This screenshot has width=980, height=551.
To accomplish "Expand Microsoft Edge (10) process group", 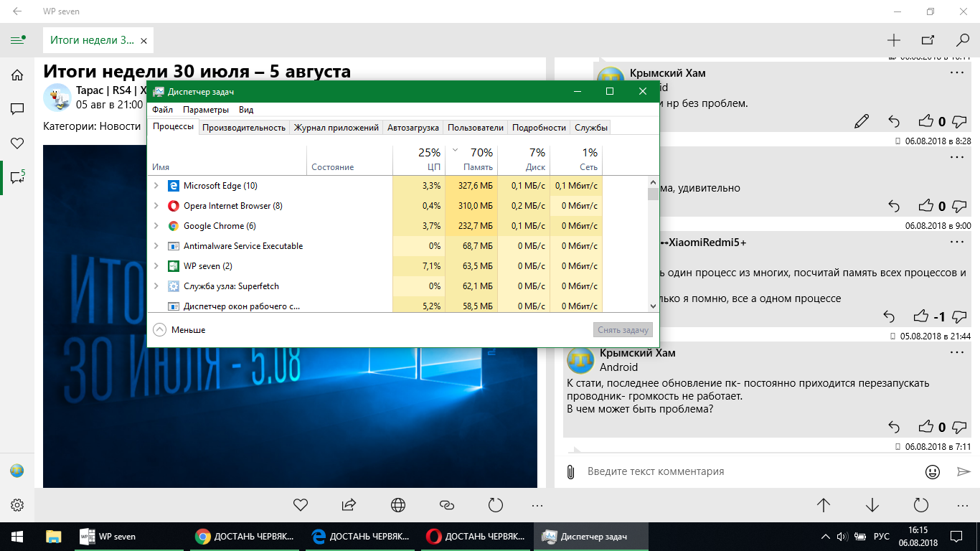I will point(156,186).
